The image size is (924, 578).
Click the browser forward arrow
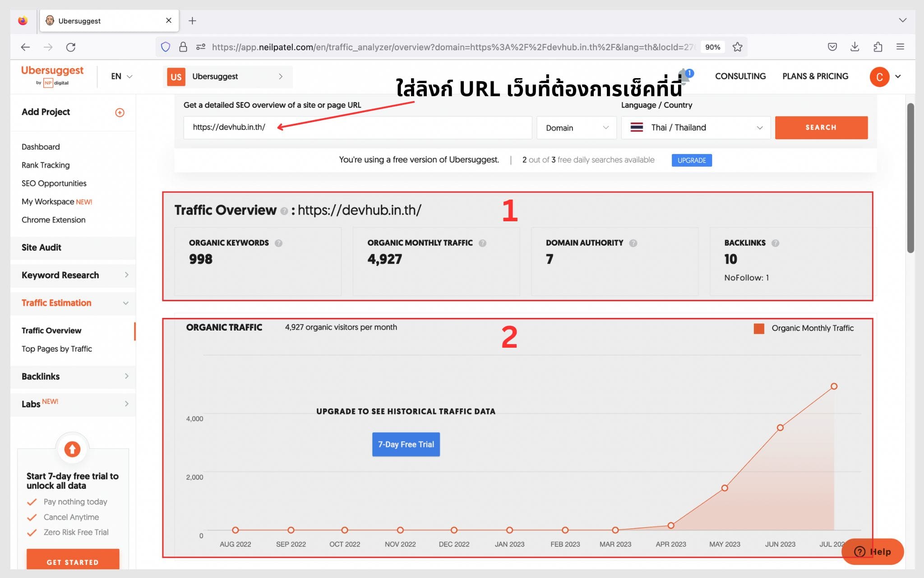pyautogui.click(x=48, y=47)
